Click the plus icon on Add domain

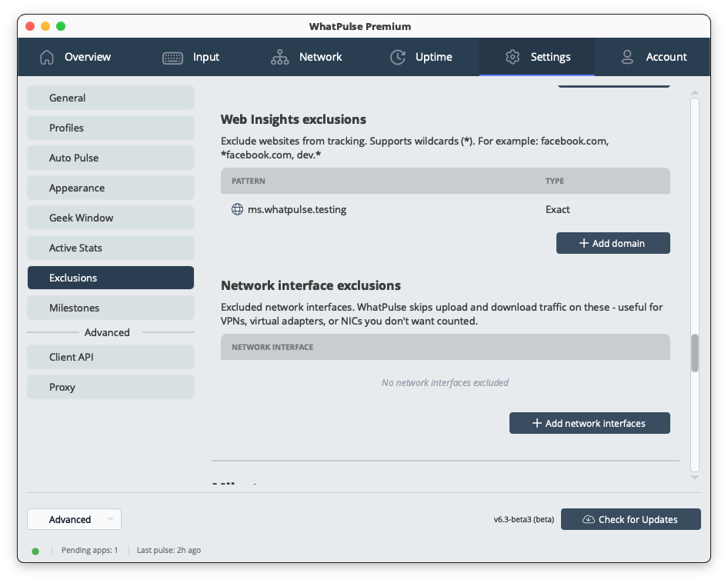[583, 243]
